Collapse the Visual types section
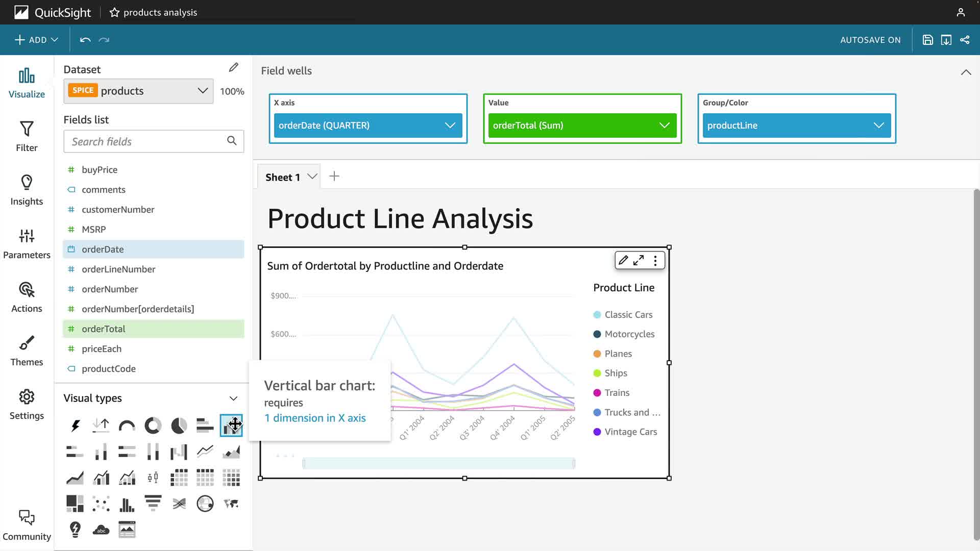Image resolution: width=980 pixels, height=551 pixels. tap(233, 398)
